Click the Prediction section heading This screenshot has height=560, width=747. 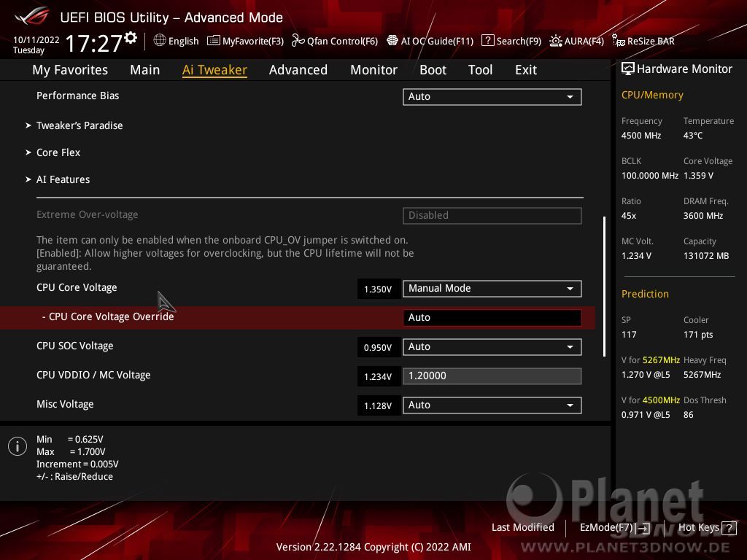[645, 295]
